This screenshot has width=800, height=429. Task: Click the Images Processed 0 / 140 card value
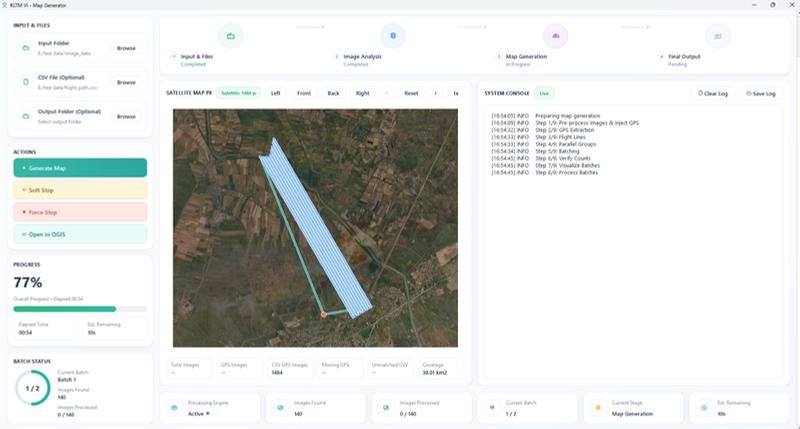pyautogui.click(x=408, y=414)
